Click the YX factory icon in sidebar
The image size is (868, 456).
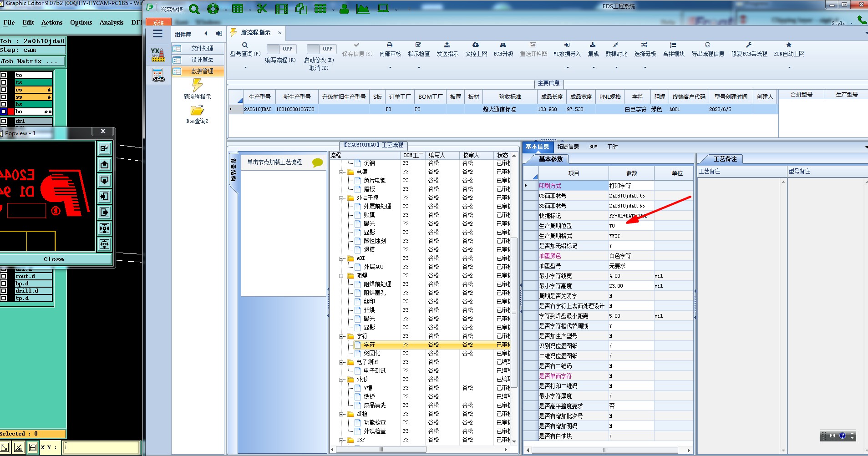coord(158,55)
